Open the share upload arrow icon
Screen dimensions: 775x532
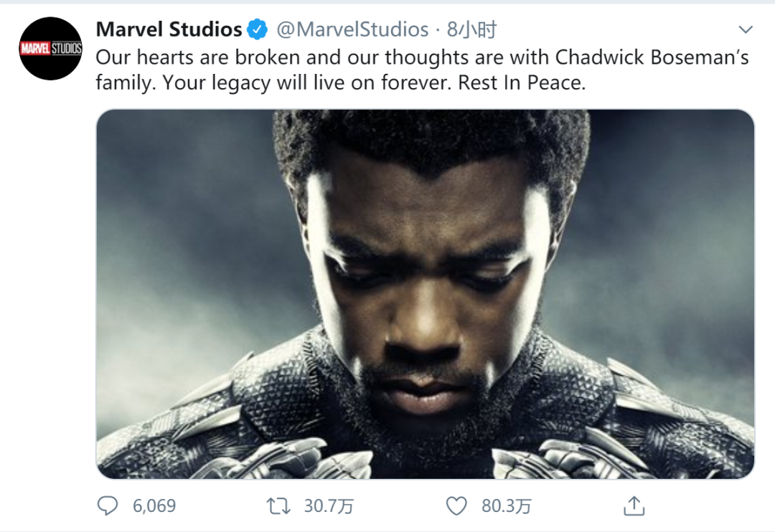click(x=634, y=505)
